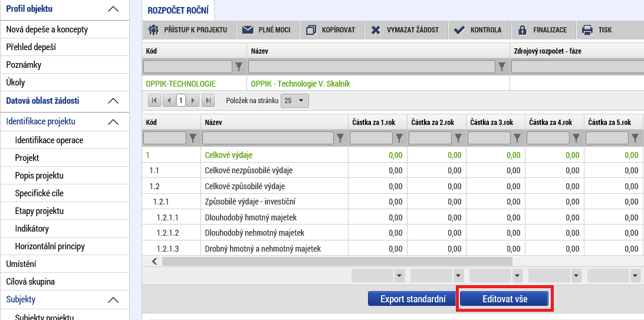
Task: Select the Rozpočet roční tab
Action: point(178,10)
